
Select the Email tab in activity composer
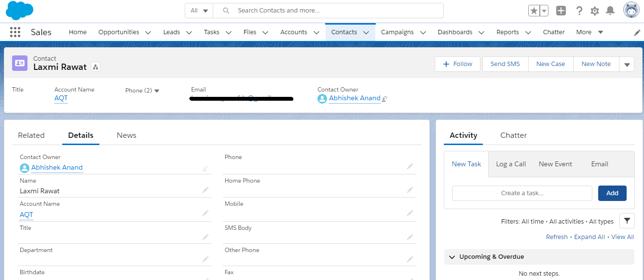tap(600, 164)
